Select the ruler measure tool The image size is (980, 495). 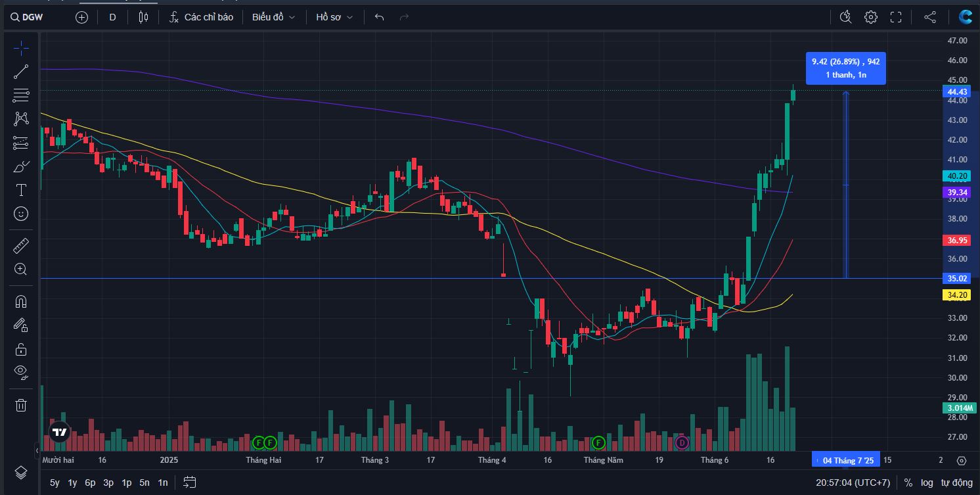pyautogui.click(x=21, y=246)
